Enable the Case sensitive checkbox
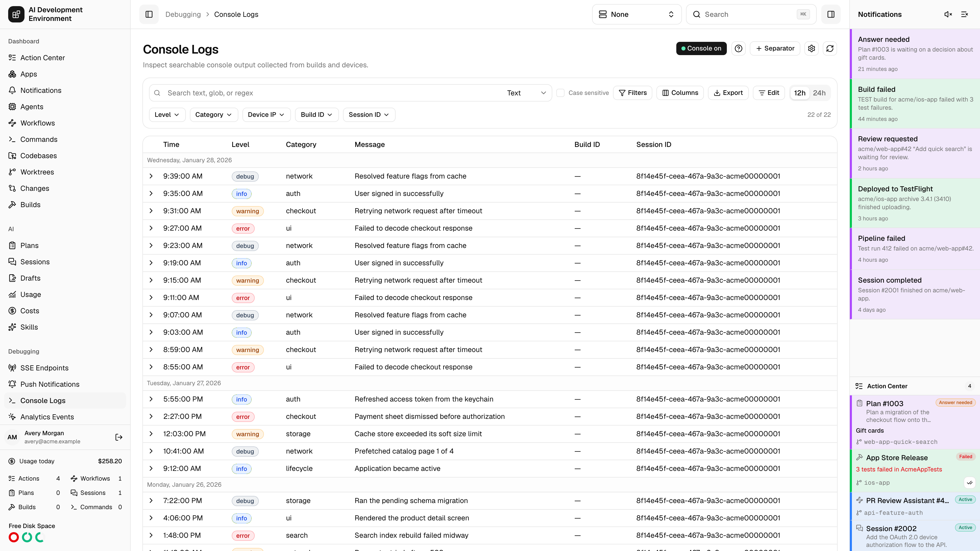The image size is (980, 551). tap(560, 93)
